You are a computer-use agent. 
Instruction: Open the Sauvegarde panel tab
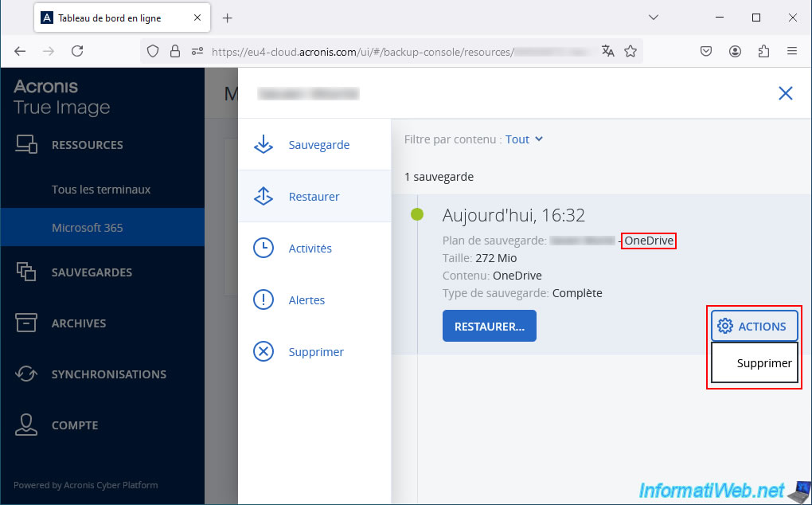pyautogui.click(x=314, y=144)
